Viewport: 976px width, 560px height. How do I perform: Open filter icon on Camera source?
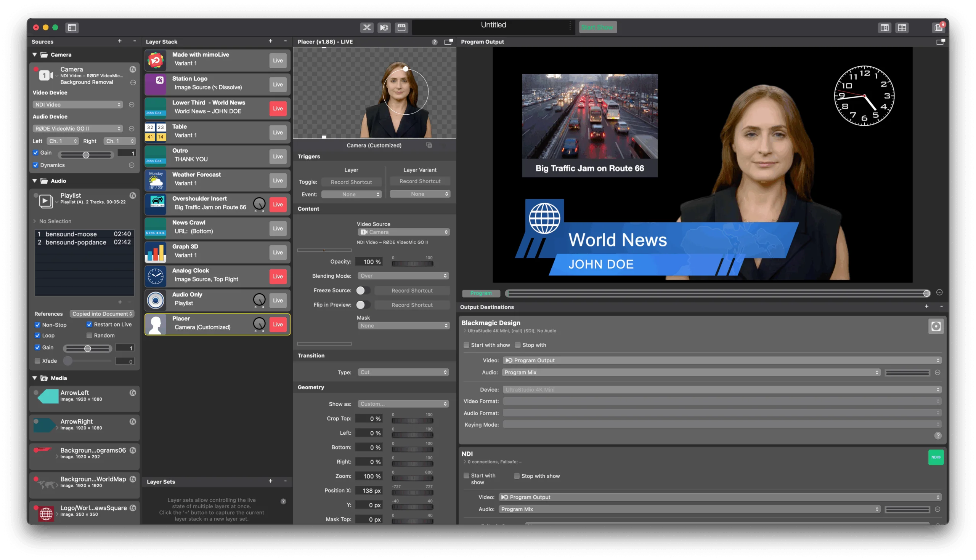(x=133, y=69)
